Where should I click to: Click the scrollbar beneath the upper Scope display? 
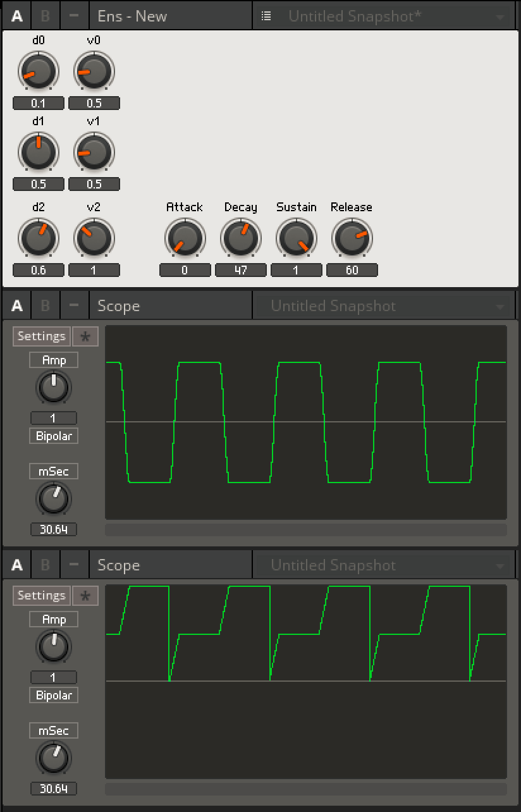306,529
